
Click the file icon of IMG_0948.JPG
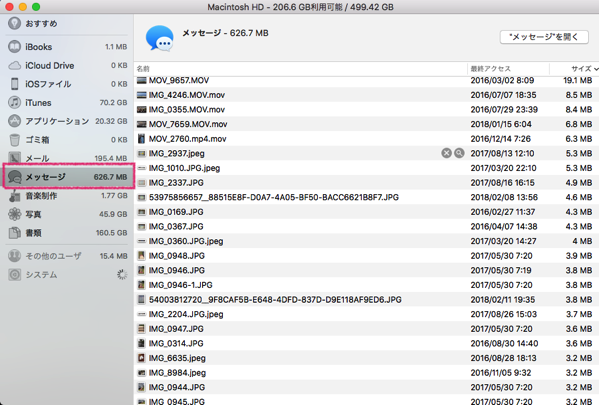click(x=141, y=256)
